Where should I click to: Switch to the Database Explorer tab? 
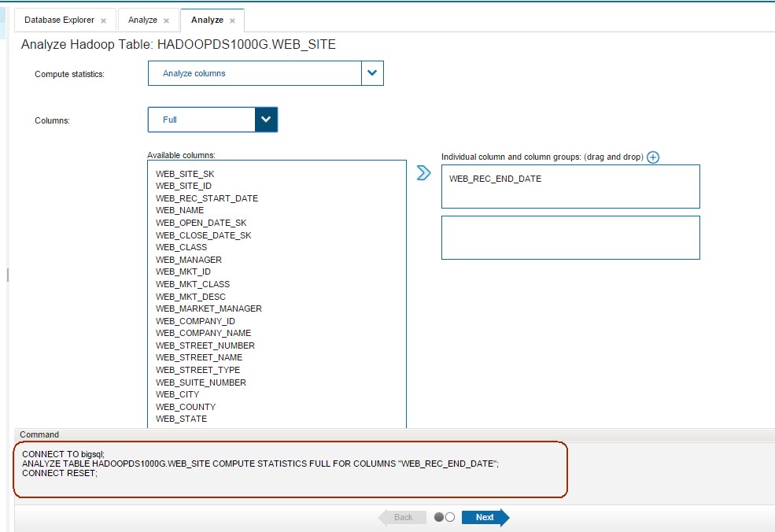[x=58, y=20]
